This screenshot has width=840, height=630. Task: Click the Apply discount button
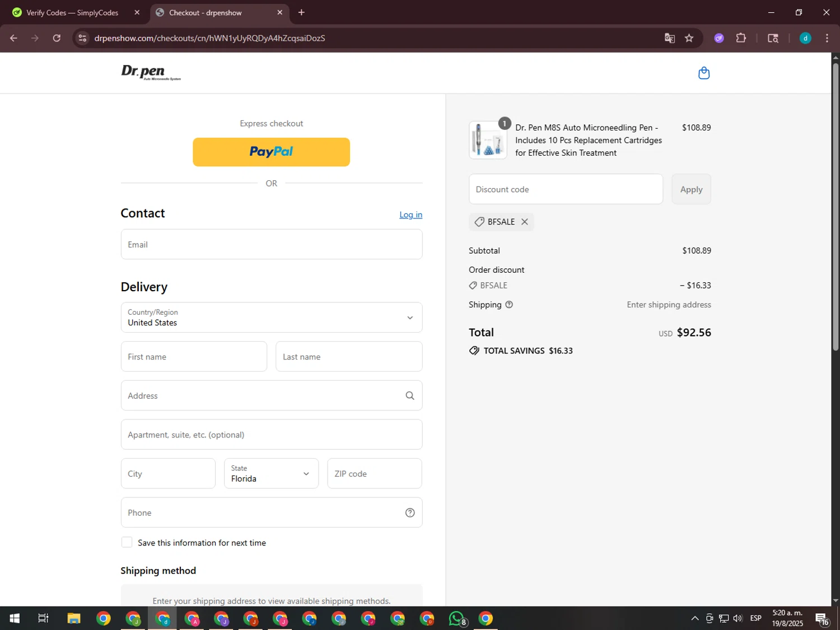pyautogui.click(x=691, y=189)
